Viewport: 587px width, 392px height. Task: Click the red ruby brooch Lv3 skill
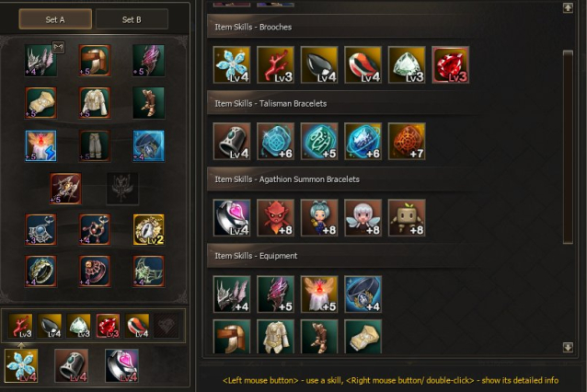pyautogui.click(x=450, y=64)
